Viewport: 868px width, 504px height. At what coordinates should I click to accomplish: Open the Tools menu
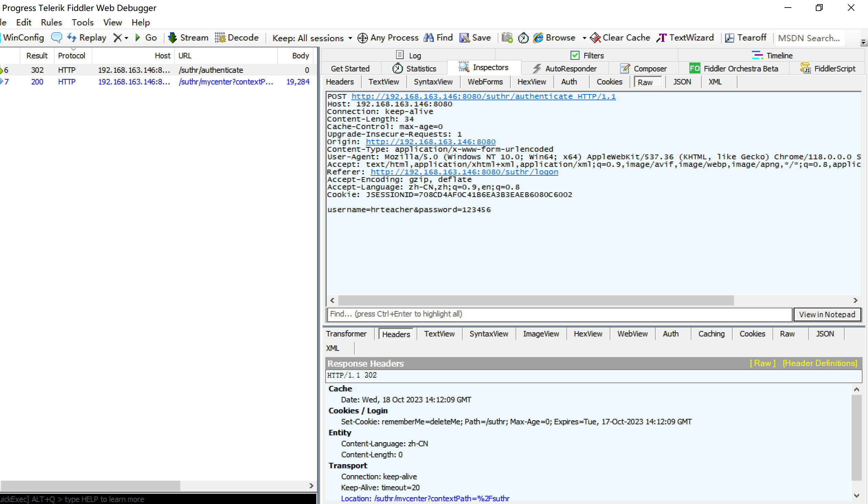(83, 22)
